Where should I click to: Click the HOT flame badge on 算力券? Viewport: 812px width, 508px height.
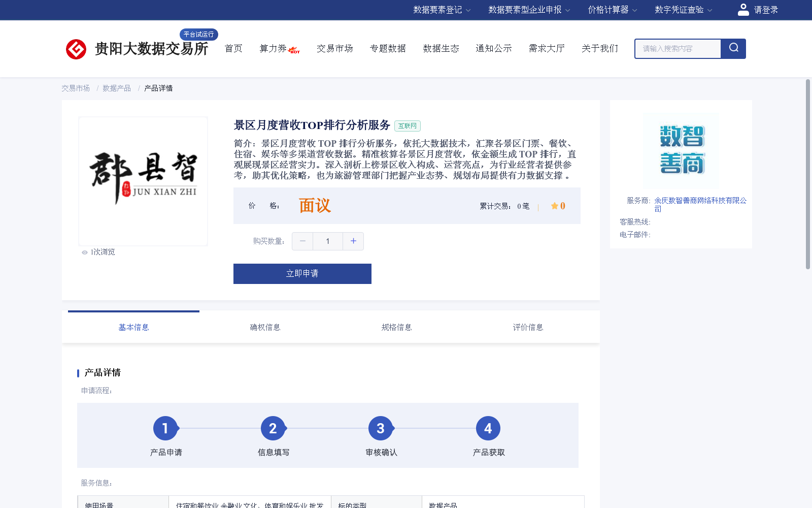click(x=294, y=50)
